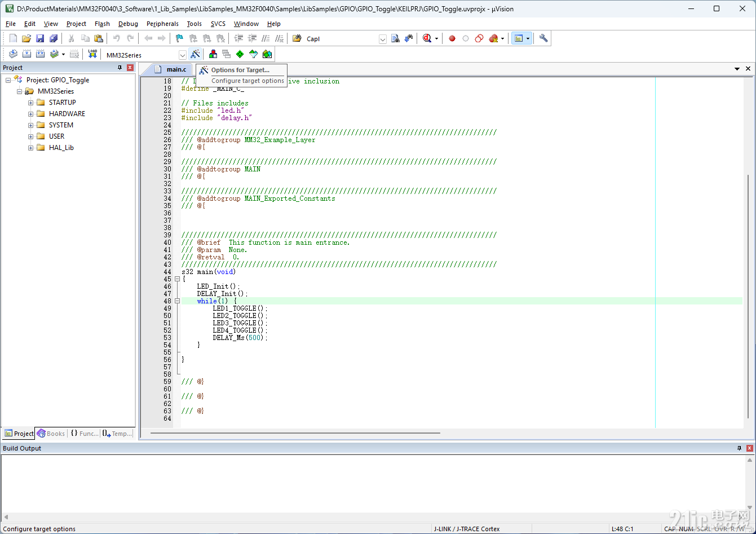Open the File menu
This screenshot has height=534, width=756.
coord(11,24)
